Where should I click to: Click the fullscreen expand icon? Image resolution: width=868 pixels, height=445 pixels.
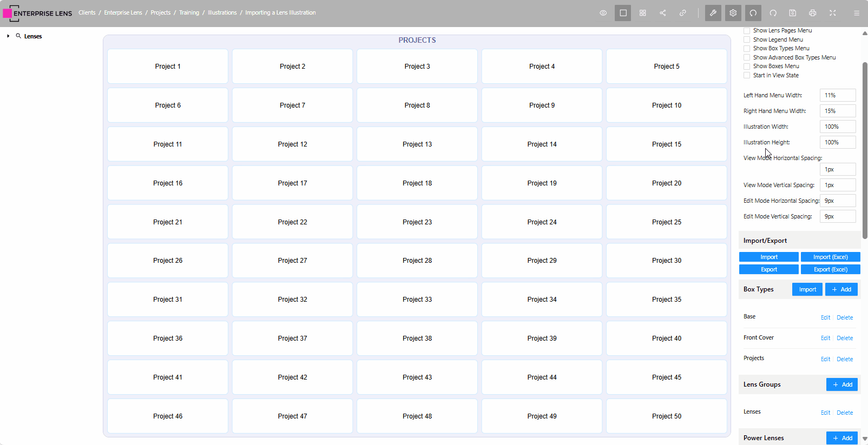click(833, 13)
